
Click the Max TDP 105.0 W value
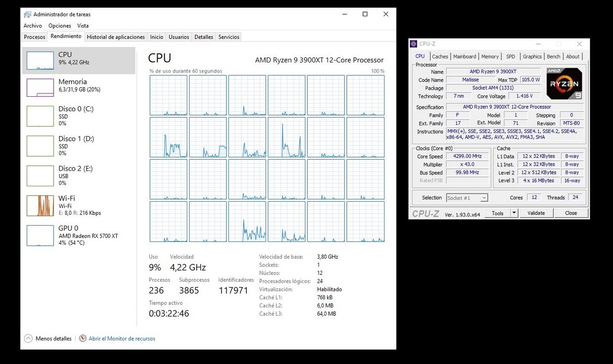tap(531, 80)
